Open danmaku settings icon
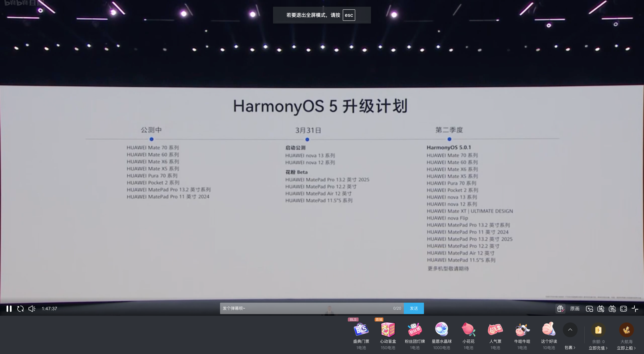Viewport: 644px width, 354px height. (x=612, y=309)
